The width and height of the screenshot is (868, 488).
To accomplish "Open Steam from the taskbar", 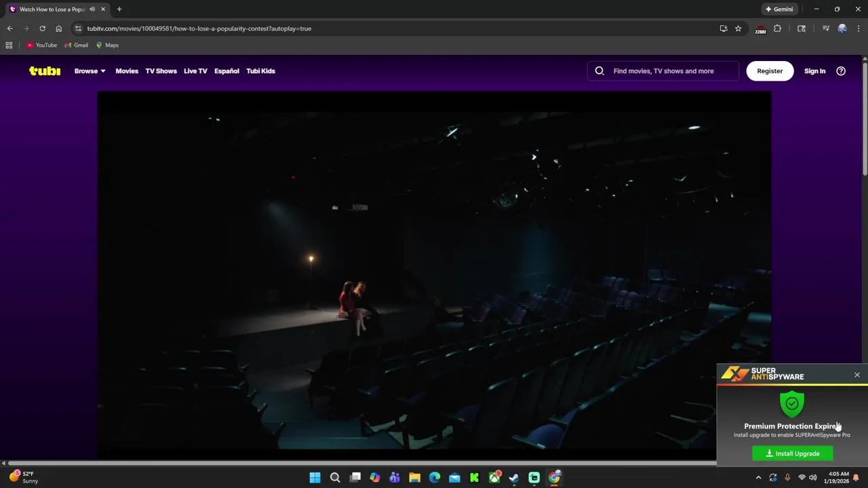I will tap(514, 478).
